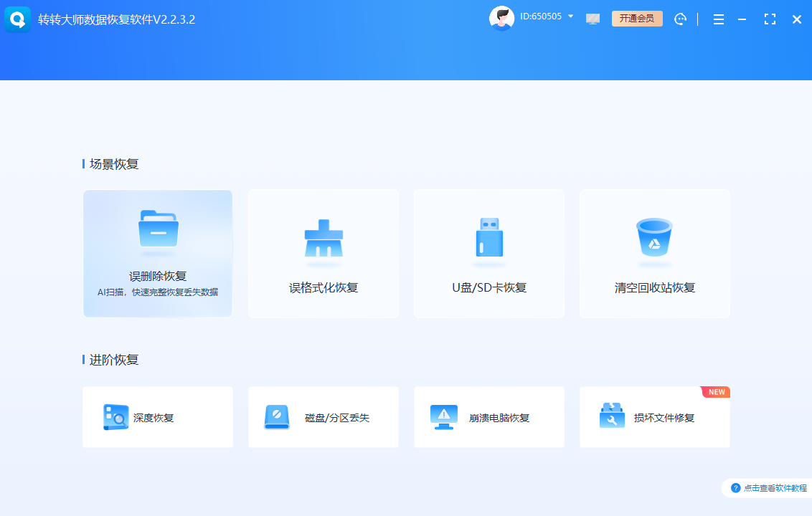Image resolution: width=812 pixels, height=516 pixels.
Task: Open the hamburger menu
Action: 718,19
